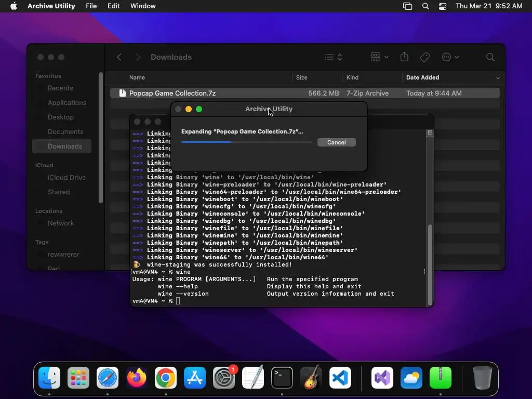The image size is (532, 399).
Task: Open Visual Studio purple Dock icon
Action: 382,378
